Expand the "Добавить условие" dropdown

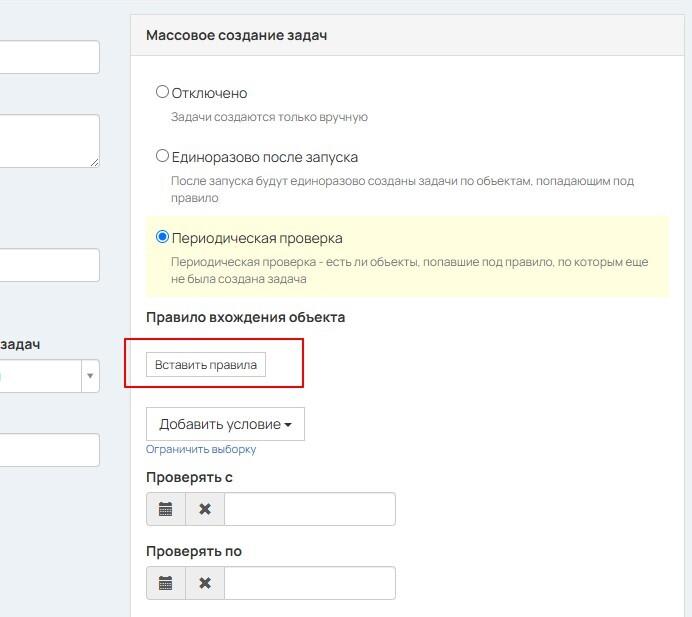pos(225,424)
